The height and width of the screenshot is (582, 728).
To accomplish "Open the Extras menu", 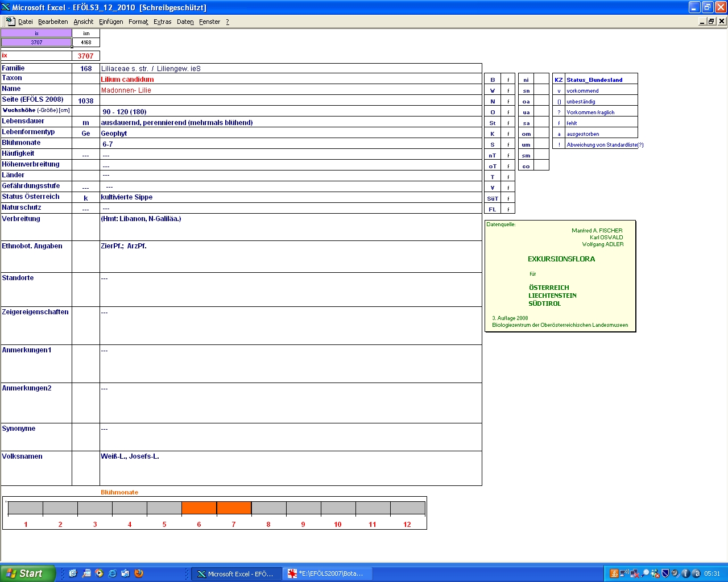I will tap(162, 22).
